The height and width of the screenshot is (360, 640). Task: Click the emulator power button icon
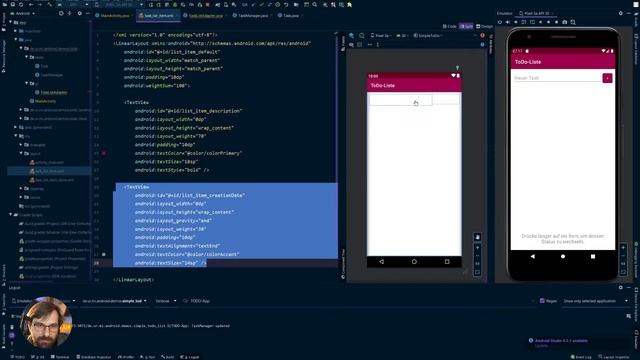tap(500, 22)
